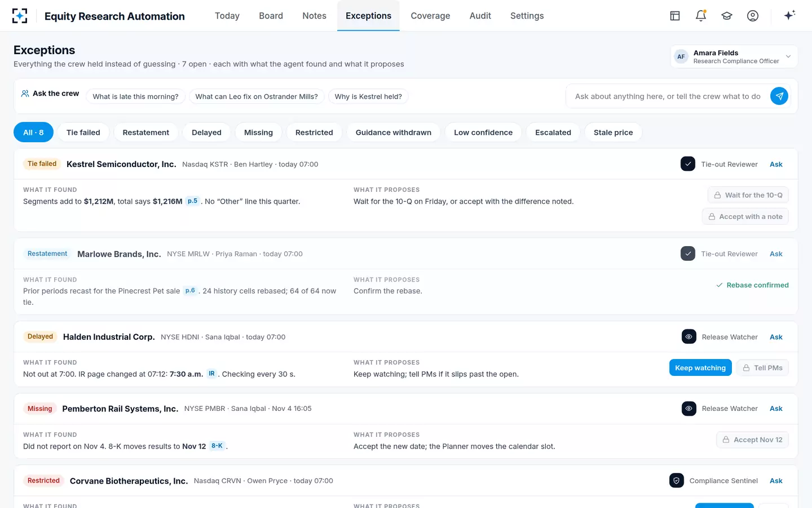The height and width of the screenshot is (508, 812).
Task: Click the Pemberton Rail Systems, Inc. title
Action: [x=120, y=409]
